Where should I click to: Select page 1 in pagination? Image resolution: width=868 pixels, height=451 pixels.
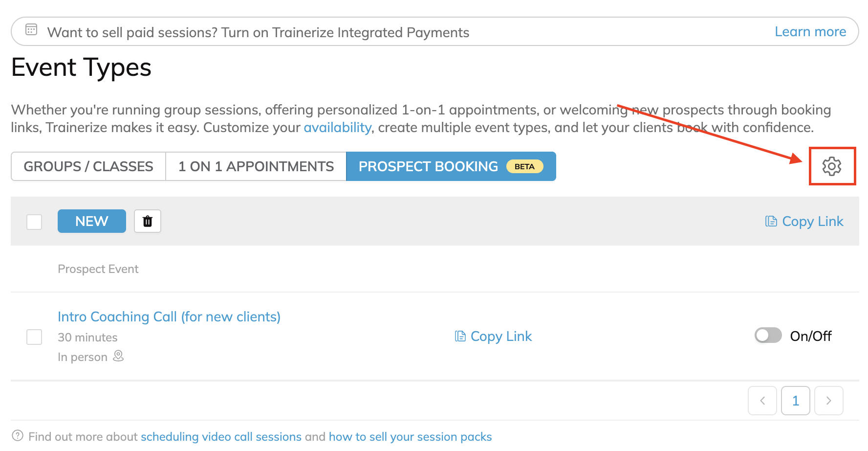coord(795,401)
